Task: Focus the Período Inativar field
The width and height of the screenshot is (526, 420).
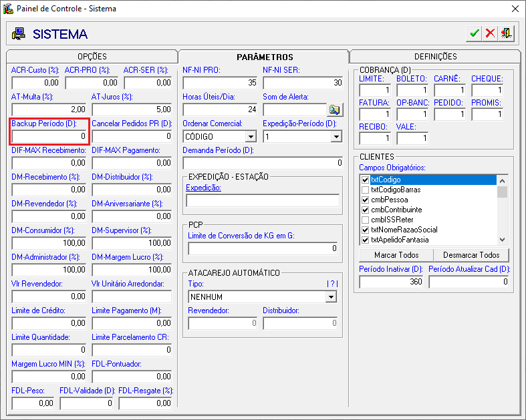Action: point(392,282)
